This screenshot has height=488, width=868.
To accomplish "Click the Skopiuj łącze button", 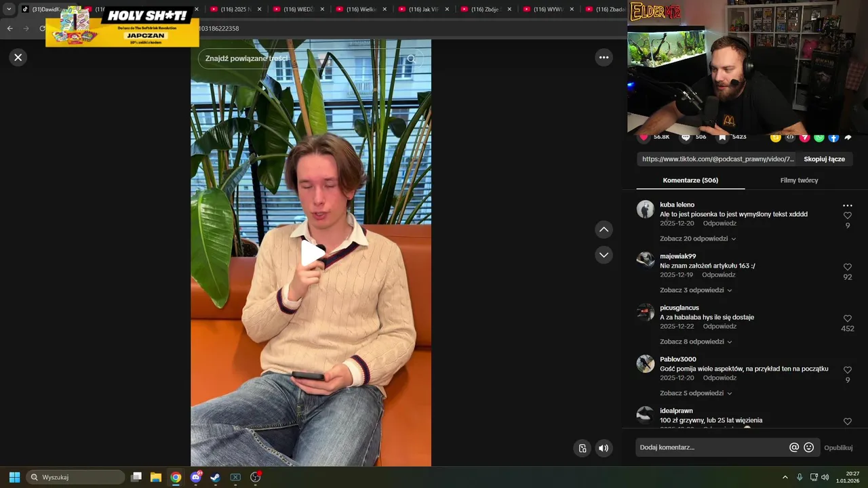I will pyautogui.click(x=824, y=159).
